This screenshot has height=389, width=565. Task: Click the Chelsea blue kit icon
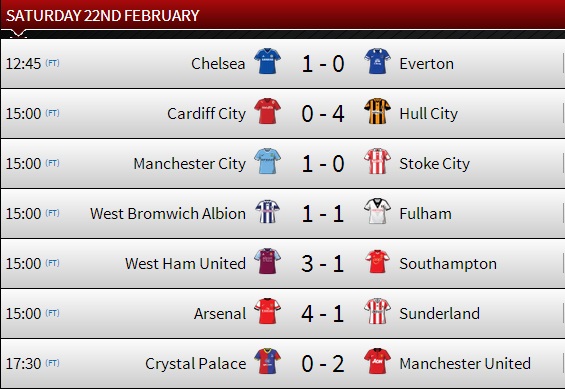click(267, 61)
